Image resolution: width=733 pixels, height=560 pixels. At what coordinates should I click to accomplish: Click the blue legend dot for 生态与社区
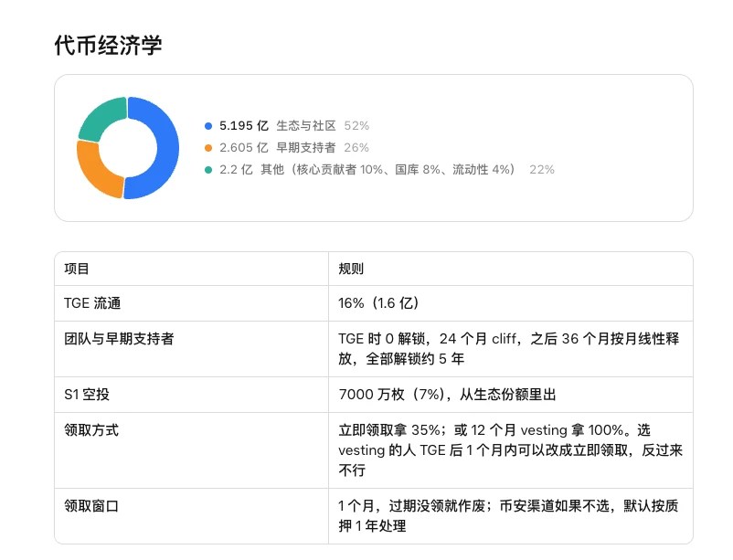pos(208,126)
